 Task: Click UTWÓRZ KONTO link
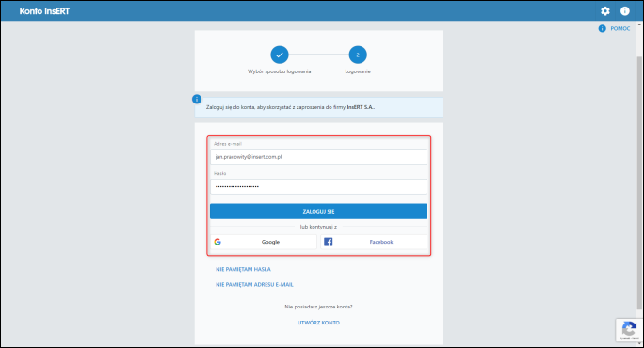tap(318, 323)
